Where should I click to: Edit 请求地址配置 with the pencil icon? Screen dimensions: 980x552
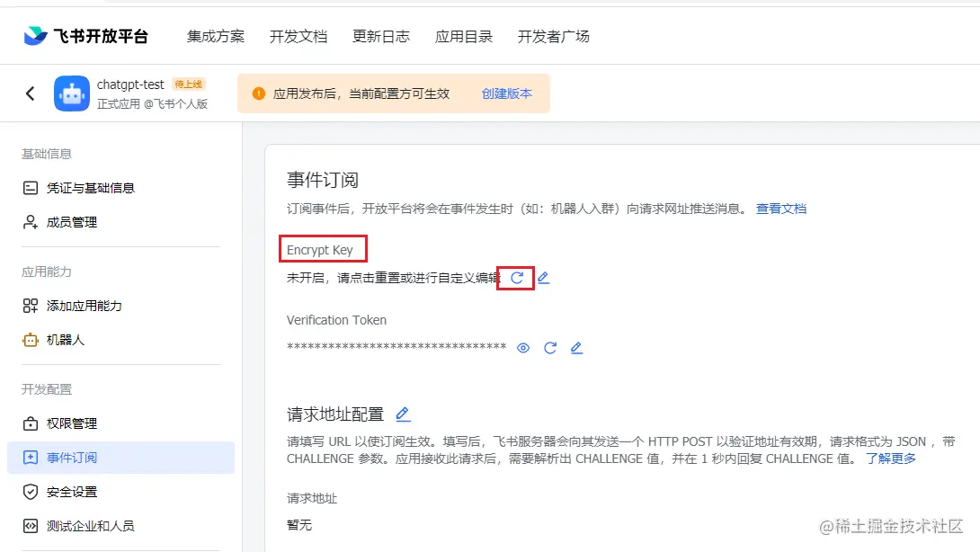(403, 414)
